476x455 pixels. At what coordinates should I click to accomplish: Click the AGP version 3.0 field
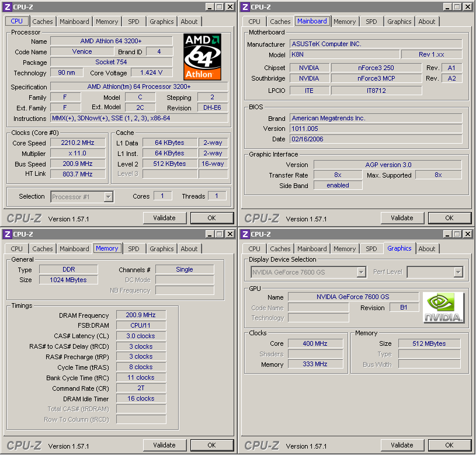(x=388, y=165)
